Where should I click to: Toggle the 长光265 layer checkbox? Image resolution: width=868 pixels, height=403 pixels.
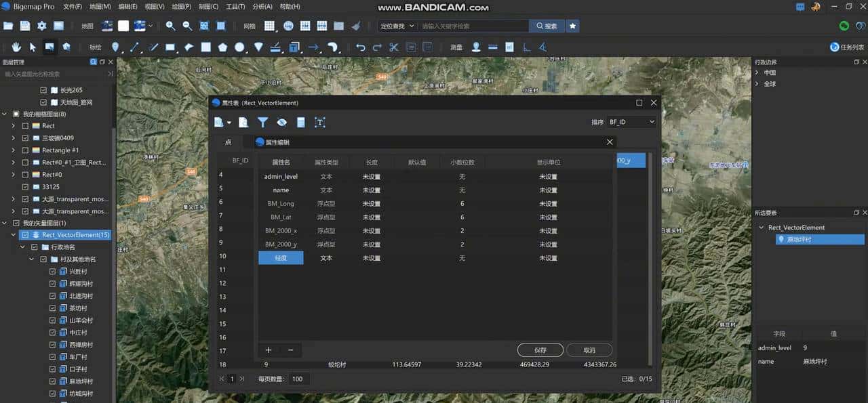coord(44,89)
